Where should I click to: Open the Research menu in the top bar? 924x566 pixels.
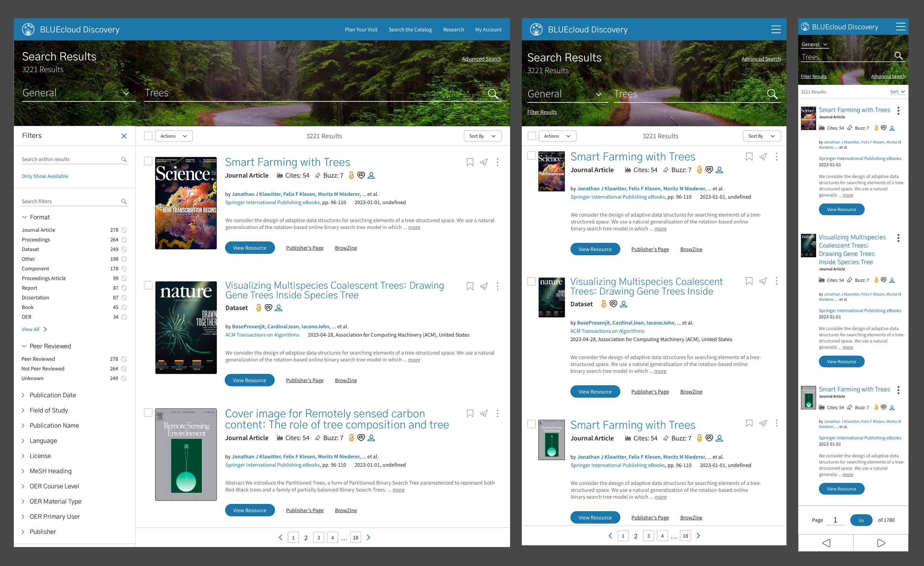click(453, 29)
